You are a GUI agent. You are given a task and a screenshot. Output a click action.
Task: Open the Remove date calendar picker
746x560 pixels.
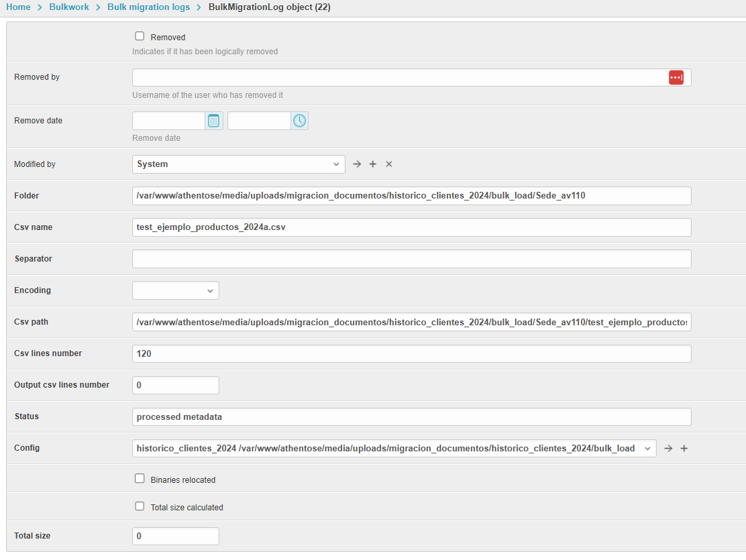click(x=214, y=121)
